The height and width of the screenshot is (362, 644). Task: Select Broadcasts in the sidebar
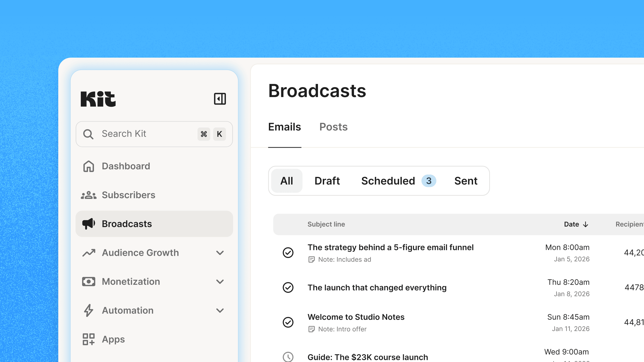[154, 224]
